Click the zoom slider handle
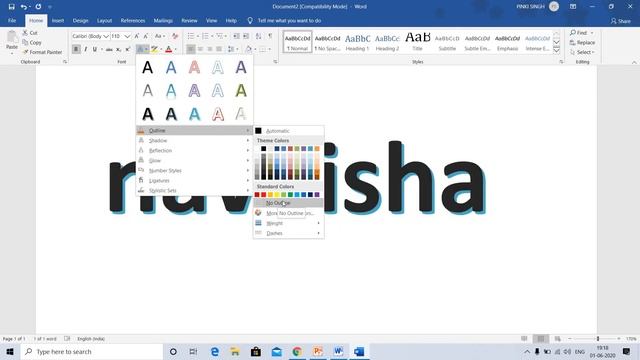The image size is (640, 360). click(598, 339)
